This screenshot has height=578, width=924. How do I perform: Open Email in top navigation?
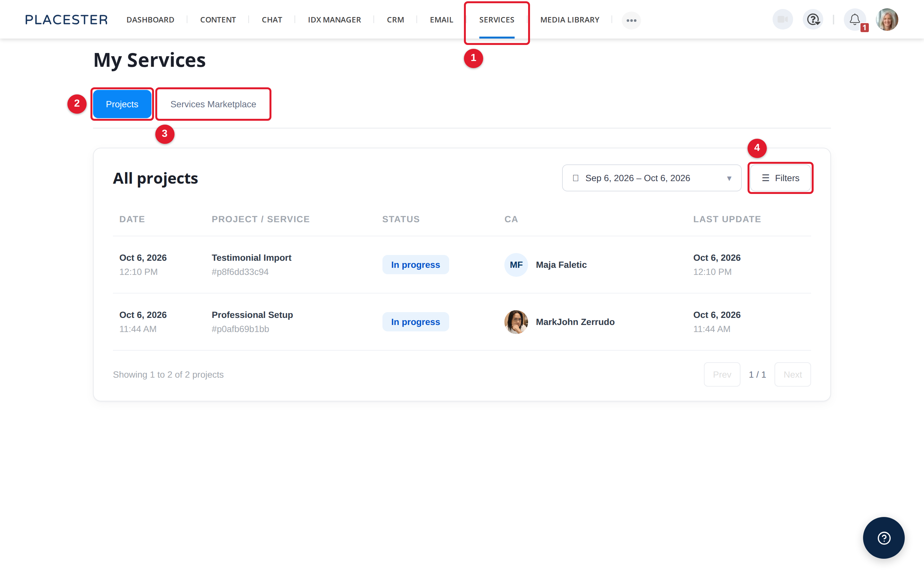(x=441, y=20)
